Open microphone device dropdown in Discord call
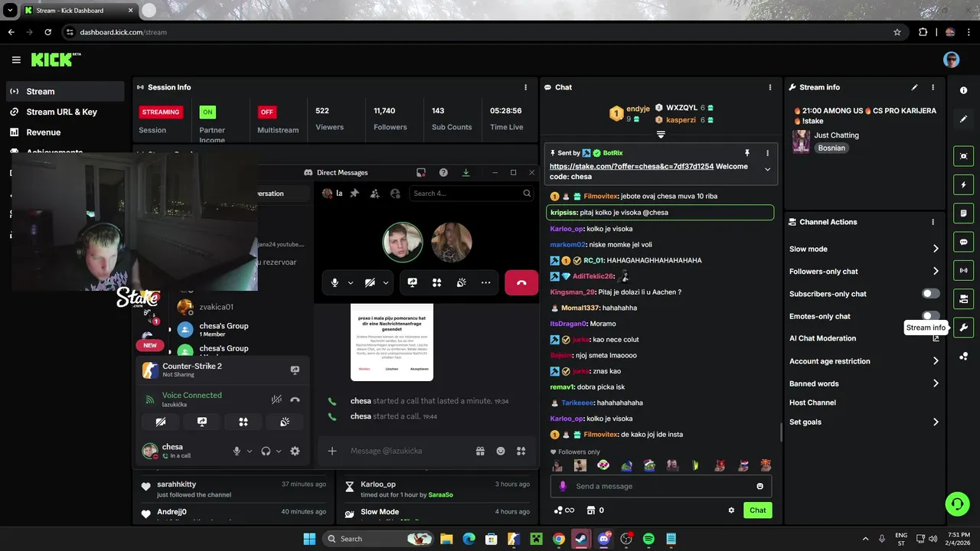980x551 pixels. point(351,282)
